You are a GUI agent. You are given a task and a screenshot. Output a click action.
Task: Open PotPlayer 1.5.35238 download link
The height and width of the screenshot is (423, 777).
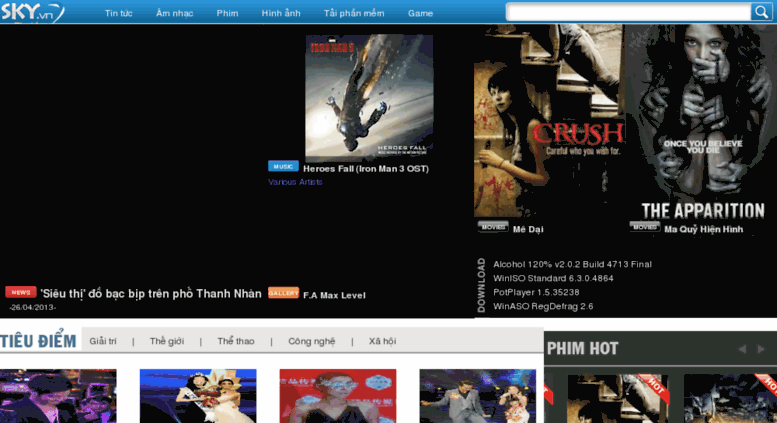click(x=536, y=292)
